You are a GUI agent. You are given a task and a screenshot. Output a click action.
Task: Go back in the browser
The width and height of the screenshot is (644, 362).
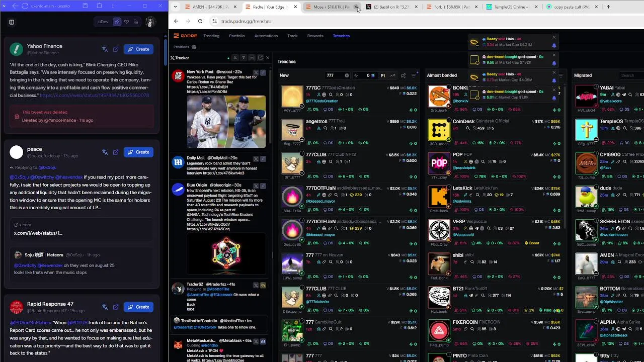point(176,21)
